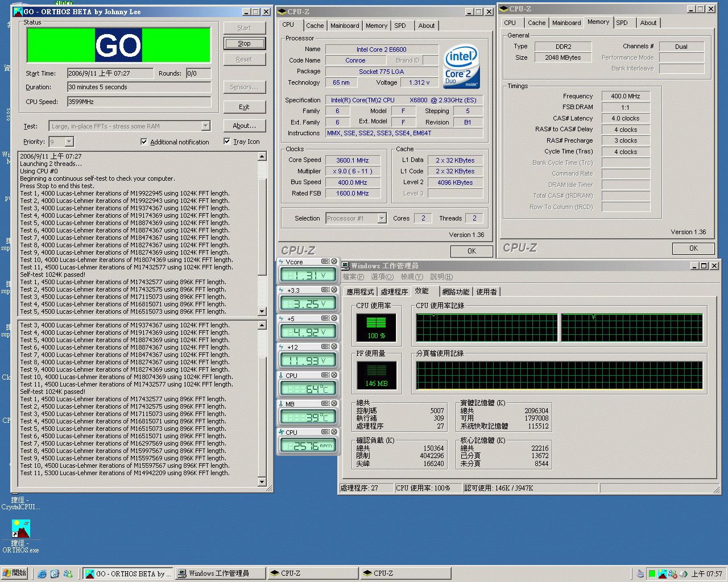728x582 pixels.
Task: Click the ORTHOS tray icon
Action: click(663, 574)
